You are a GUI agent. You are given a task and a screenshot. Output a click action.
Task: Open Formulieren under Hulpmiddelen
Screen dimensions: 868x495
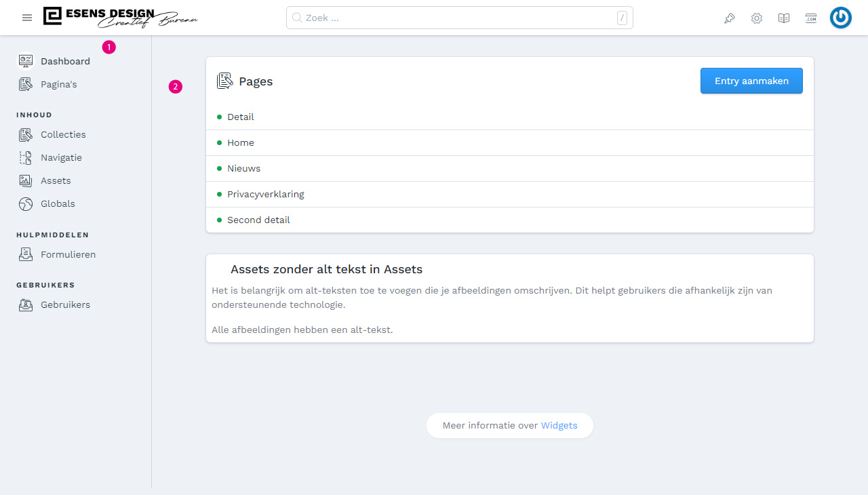click(x=68, y=254)
